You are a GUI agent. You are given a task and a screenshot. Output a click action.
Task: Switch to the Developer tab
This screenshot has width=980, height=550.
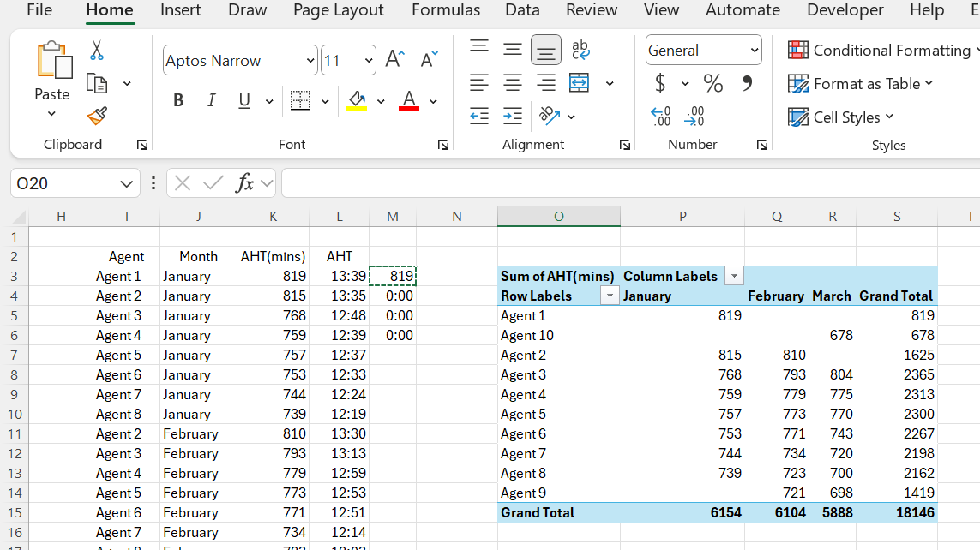pos(845,10)
